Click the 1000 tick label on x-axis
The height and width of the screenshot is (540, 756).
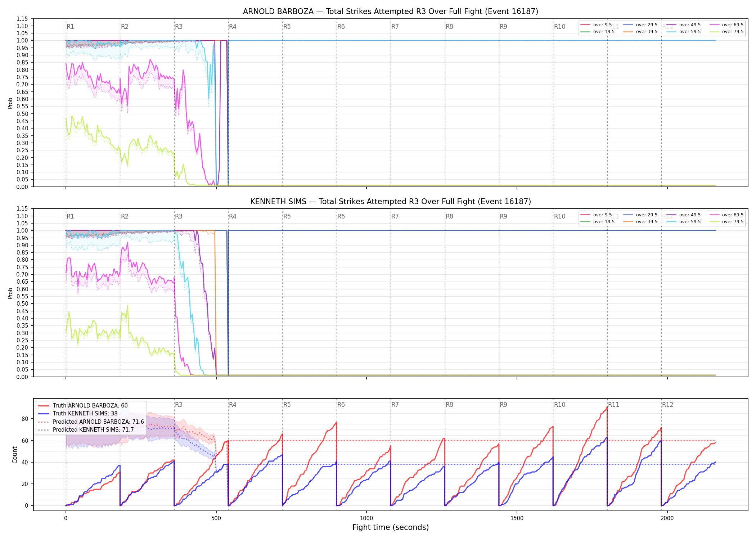[366, 518]
